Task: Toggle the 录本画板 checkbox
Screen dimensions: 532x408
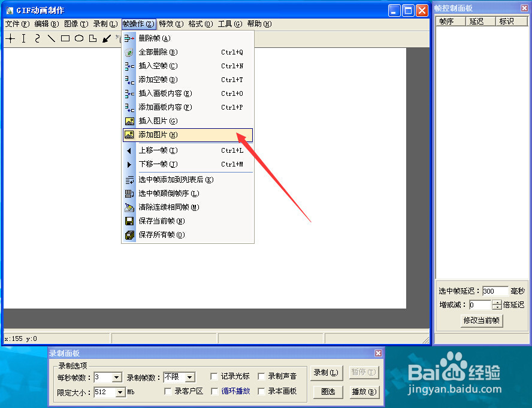Action: pos(261,391)
